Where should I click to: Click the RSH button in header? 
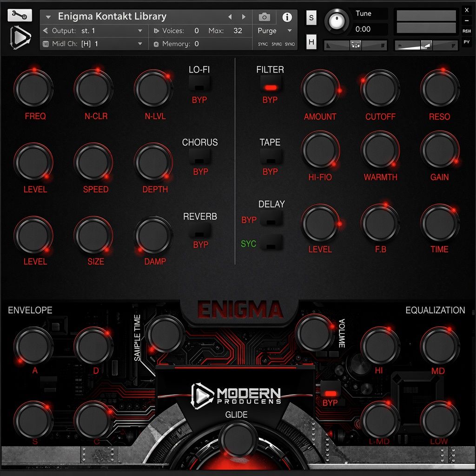[467, 31]
